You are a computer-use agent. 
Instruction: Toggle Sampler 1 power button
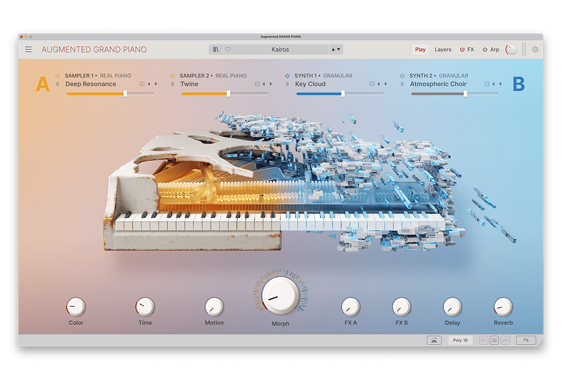point(58,76)
